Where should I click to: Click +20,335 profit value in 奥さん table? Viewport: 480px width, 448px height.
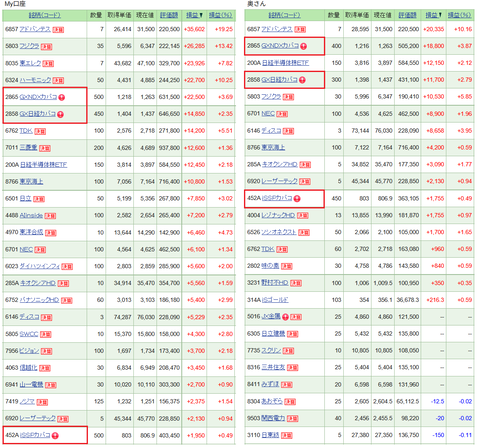coord(434,29)
